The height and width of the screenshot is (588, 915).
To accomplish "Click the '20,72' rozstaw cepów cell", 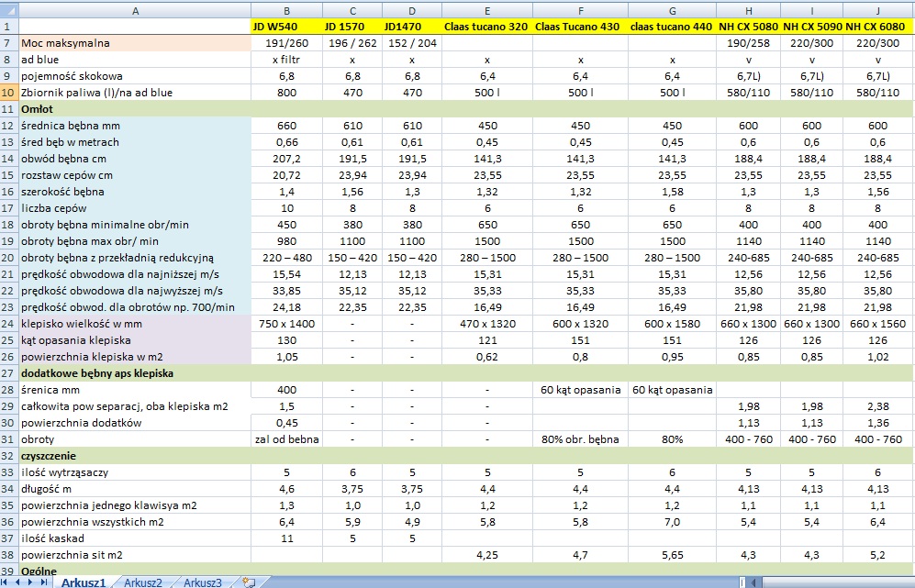I will point(286,175).
